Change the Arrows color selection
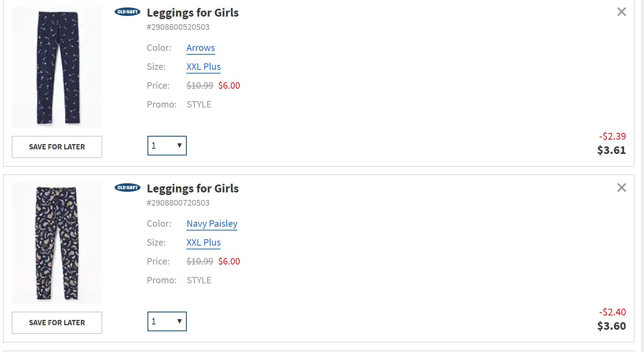Viewport: 644px width, 352px height. (200, 48)
